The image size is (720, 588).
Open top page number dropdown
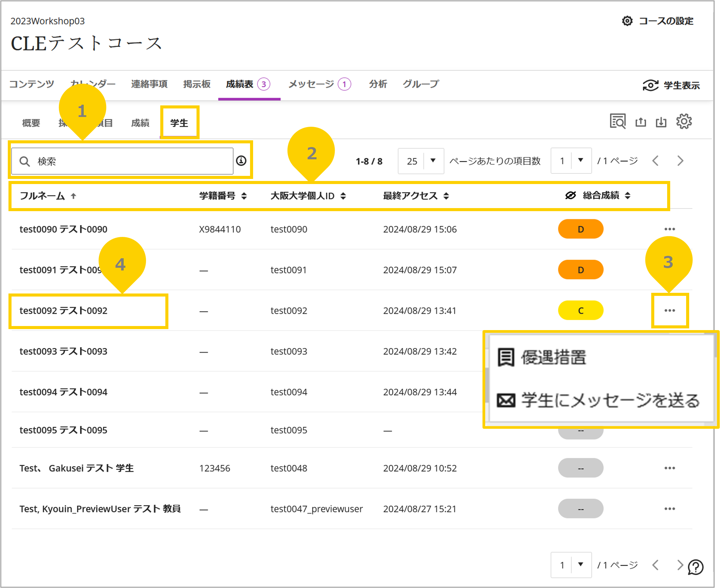tap(571, 161)
